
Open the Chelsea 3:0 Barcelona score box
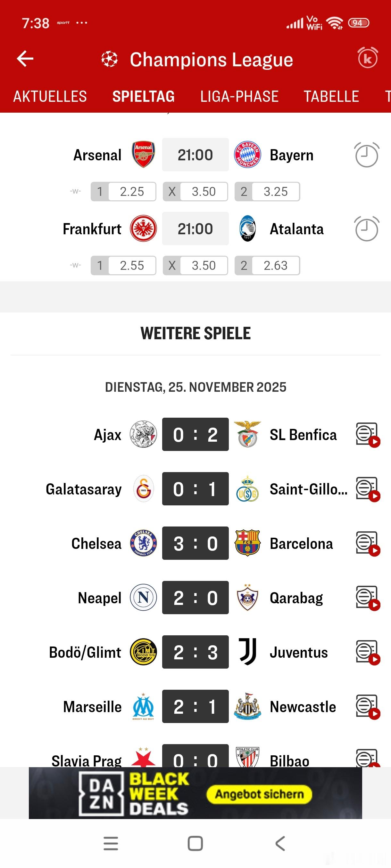tap(195, 543)
